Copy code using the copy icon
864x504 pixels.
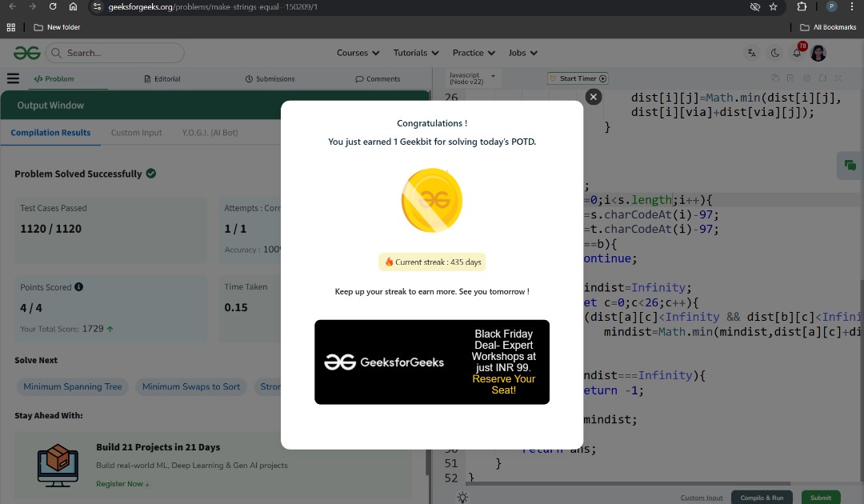point(774,78)
